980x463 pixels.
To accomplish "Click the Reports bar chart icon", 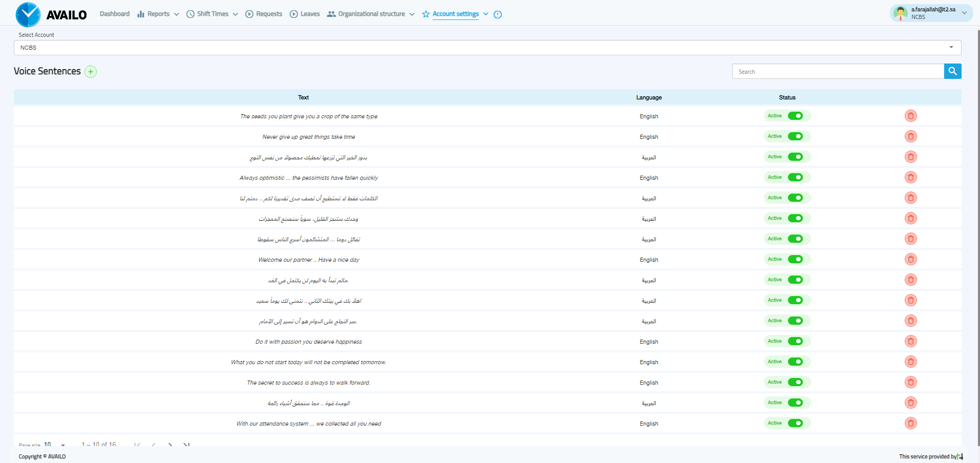I will [x=141, y=14].
